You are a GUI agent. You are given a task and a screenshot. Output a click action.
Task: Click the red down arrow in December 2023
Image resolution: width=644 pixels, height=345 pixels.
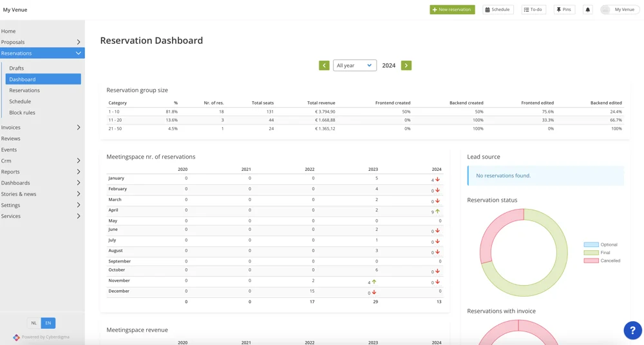tap(374, 293)
